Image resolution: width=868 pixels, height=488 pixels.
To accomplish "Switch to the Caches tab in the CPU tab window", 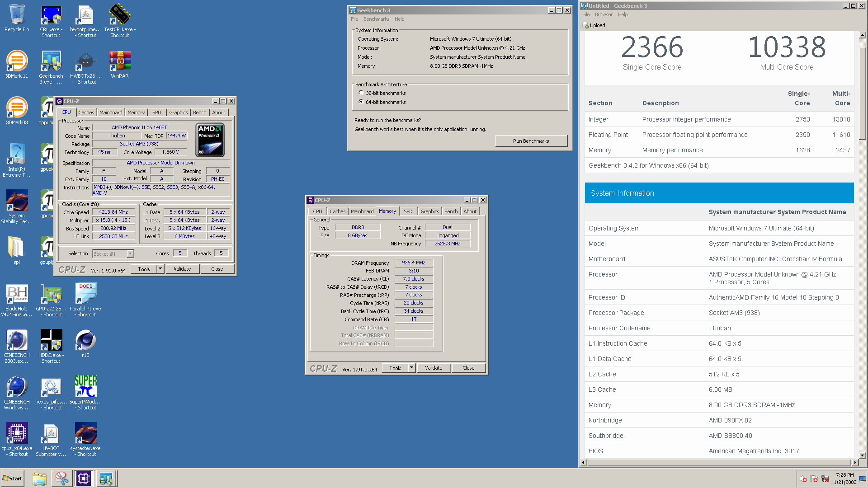I will pyautogui.click(x=86, y=113).
